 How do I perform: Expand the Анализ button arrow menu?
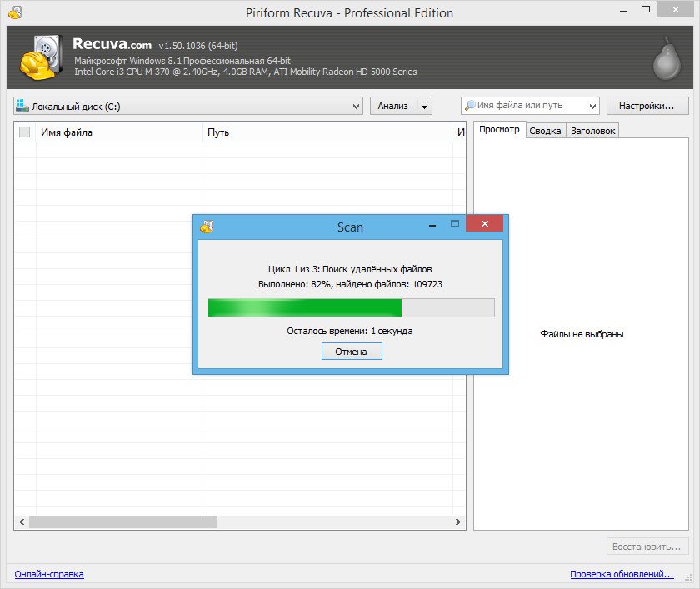point(424,106)
